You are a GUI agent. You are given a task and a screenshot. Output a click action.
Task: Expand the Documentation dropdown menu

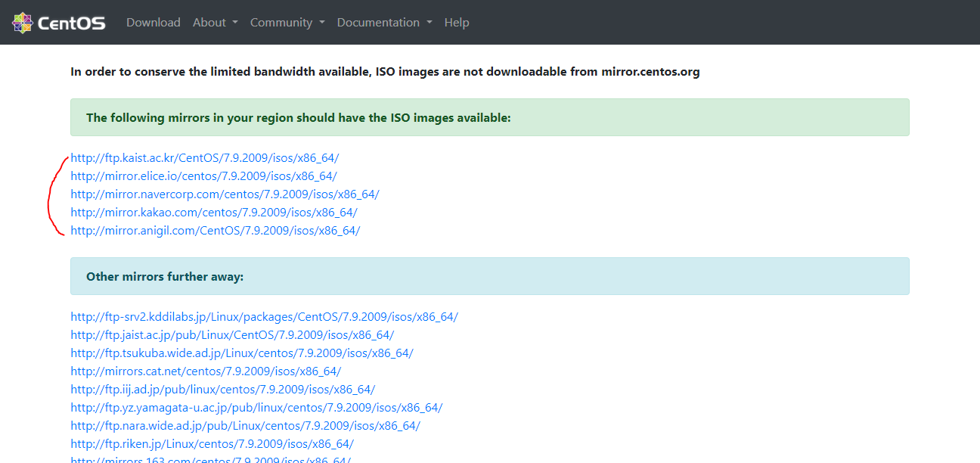coord(385,23)
